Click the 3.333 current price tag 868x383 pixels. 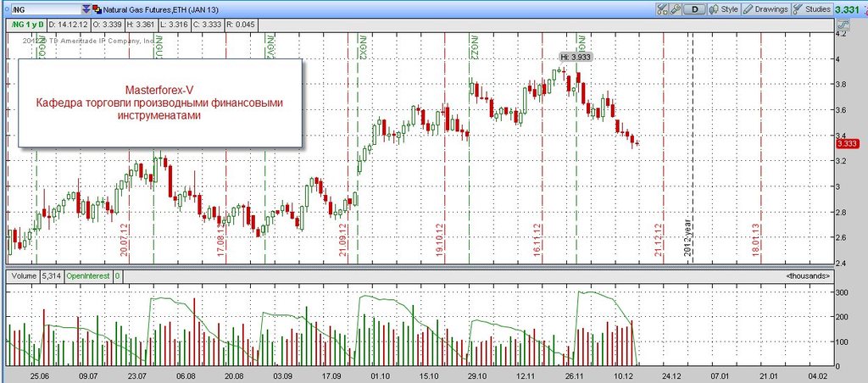click(x=849, y=144)
